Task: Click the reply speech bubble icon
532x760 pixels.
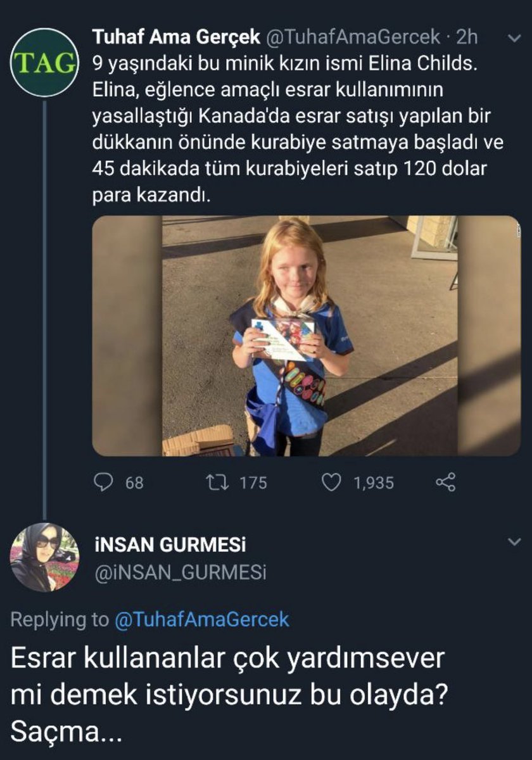Action: tap(103, 483)
